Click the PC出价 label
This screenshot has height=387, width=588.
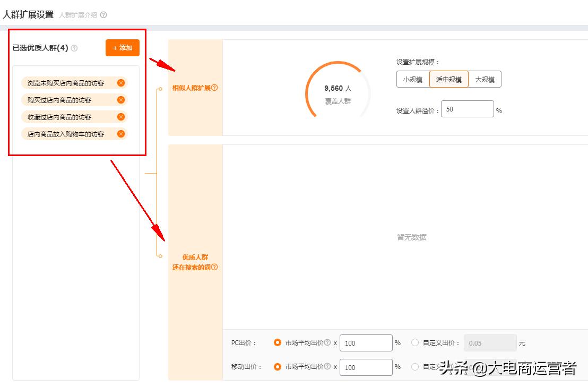tap(244, 343)
